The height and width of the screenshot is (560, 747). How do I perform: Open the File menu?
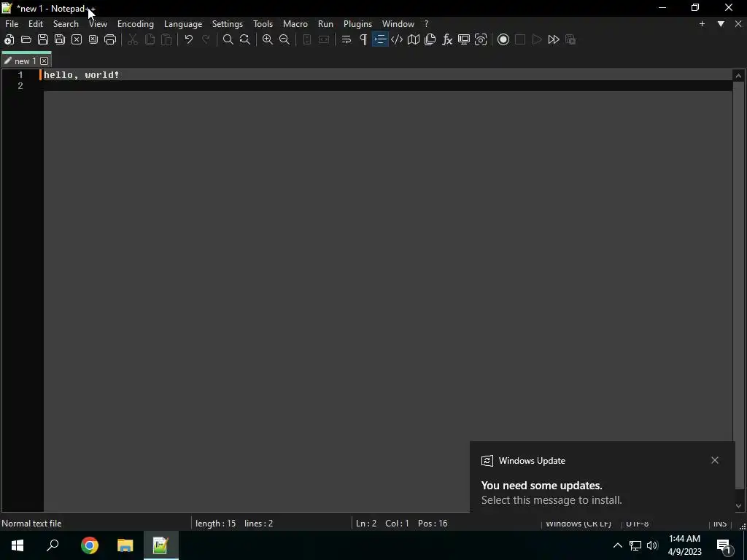point(12,24)
